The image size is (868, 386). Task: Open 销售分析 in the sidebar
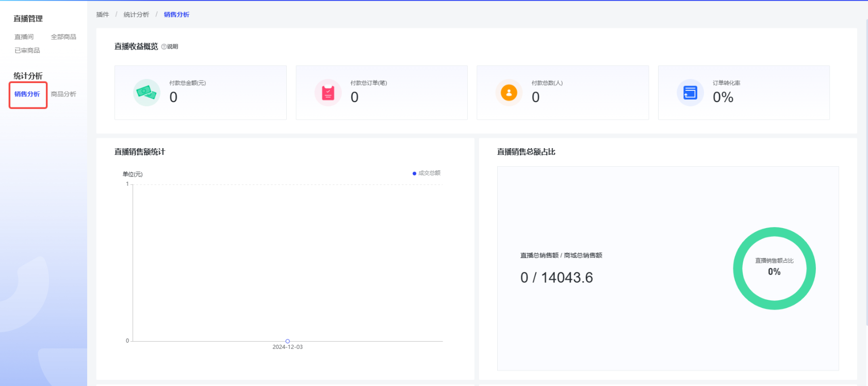coord(27,94)
